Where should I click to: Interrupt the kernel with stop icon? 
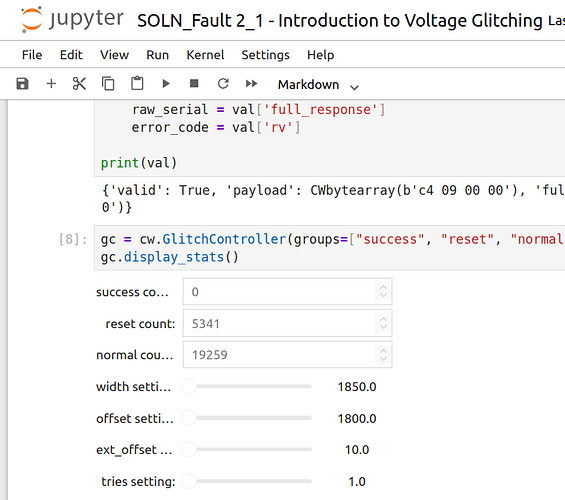194,84
